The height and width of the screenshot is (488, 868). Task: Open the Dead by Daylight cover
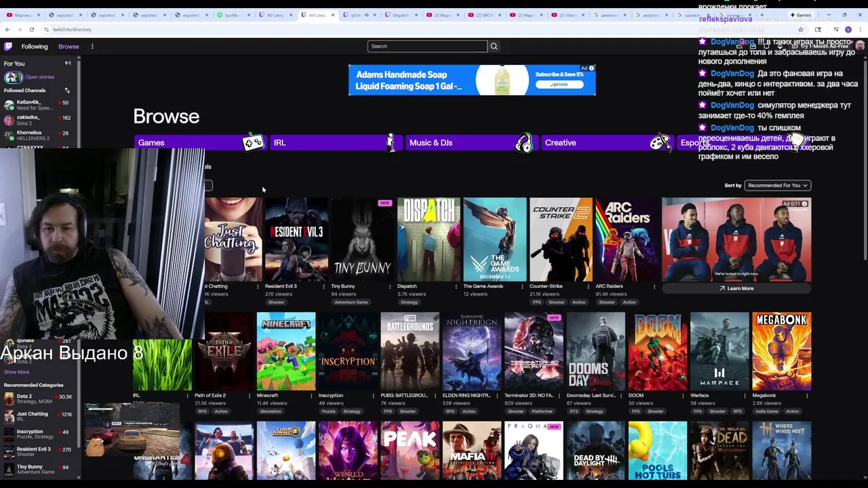pyautogui.click(x=596, y=450)
